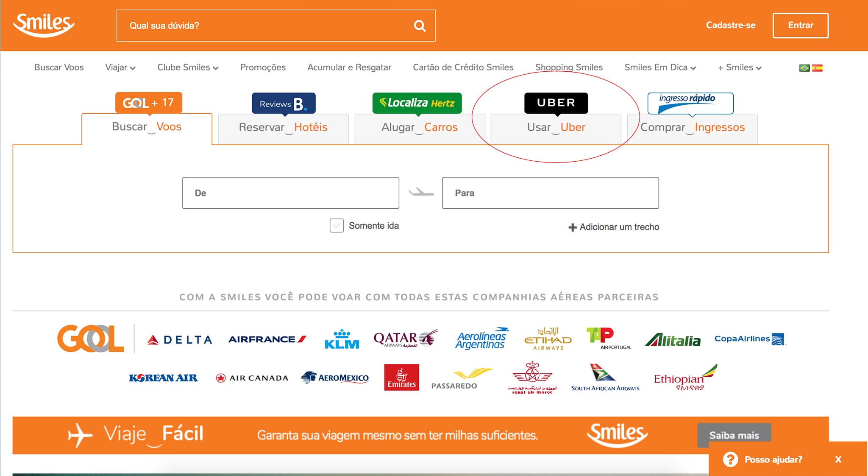Click the Ethiopian airline logo
The height and width of the screenshot is (476, 868).
(x=685, y=377)
